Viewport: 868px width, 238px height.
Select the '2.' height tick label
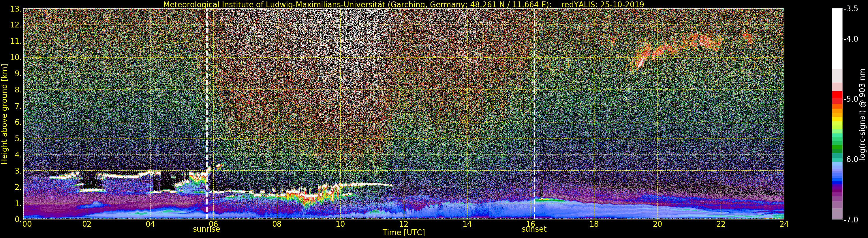18,187
